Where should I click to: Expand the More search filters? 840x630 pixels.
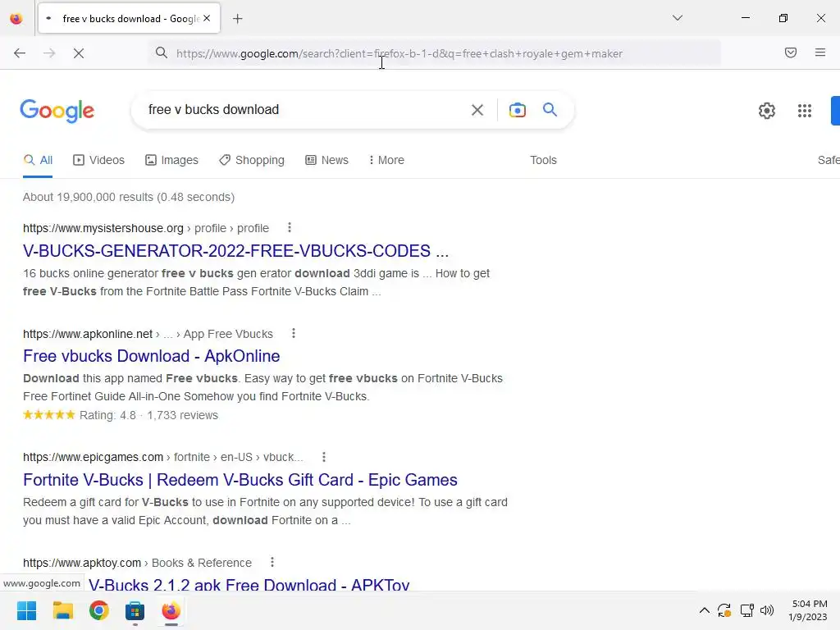click(386, 160)
